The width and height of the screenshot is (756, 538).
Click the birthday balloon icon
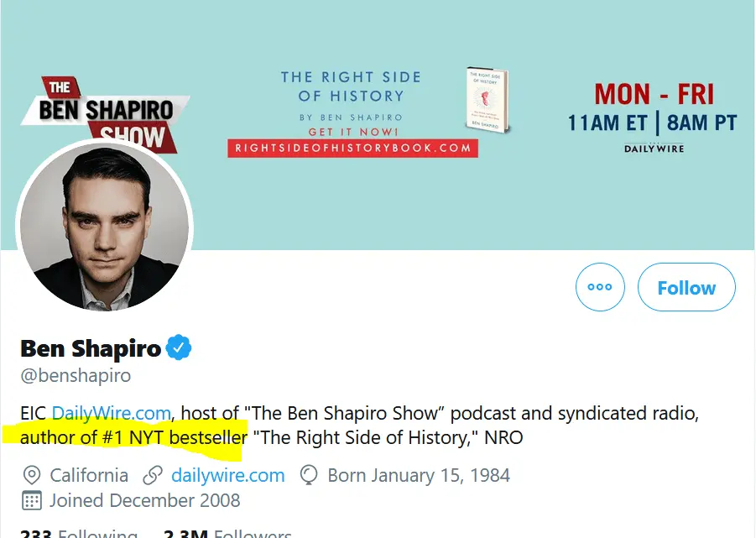point(309,476)
